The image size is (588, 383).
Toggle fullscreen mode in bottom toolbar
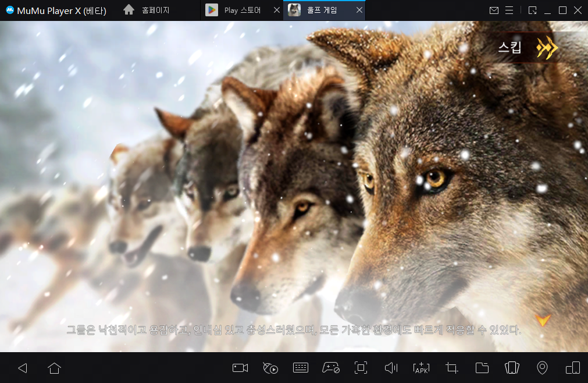361,368
